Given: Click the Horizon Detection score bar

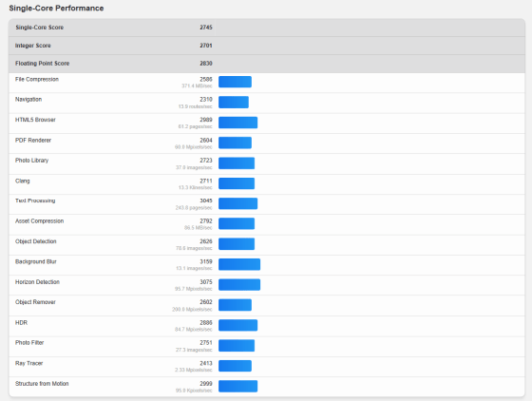Looking at the screenshot, I should click(x=239, y=285).
